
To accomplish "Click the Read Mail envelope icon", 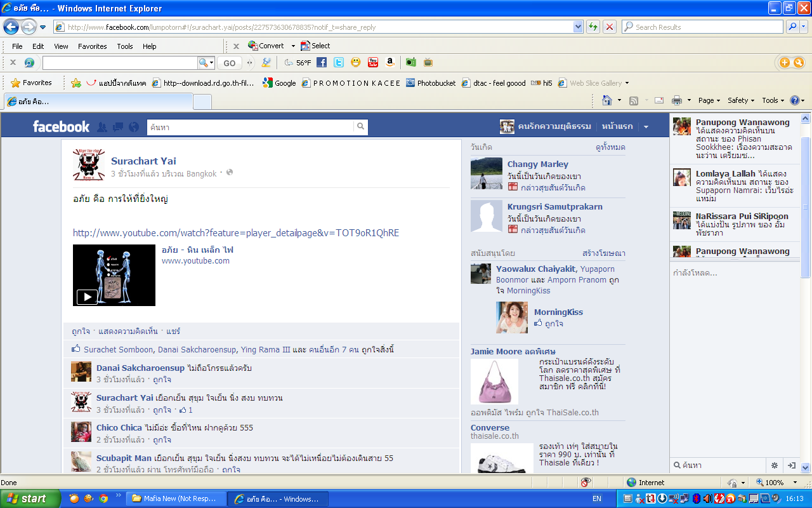I will point(659,100).
